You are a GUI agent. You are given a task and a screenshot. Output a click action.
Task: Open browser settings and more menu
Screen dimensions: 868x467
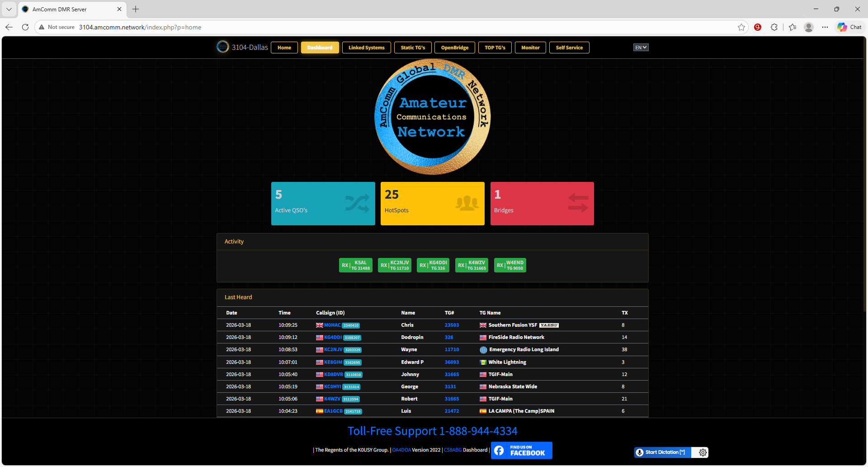(x=825, y=27)
